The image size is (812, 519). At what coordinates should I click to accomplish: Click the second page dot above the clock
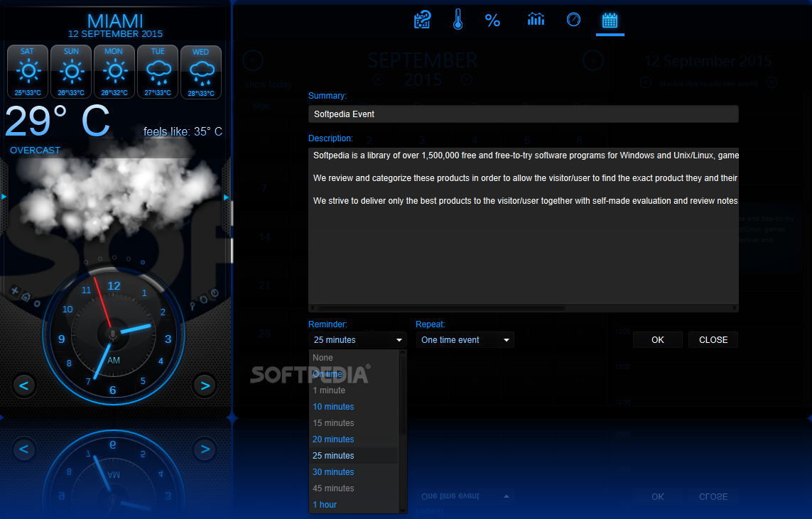pyautogui.click(x=100, y=258)
